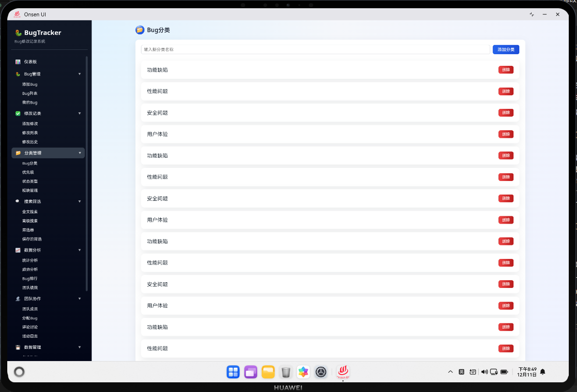Image resolution: width=577 pixels, height=392 pixels.
Task: Click the person icon for 团队协作
Action: coord(17,299)
